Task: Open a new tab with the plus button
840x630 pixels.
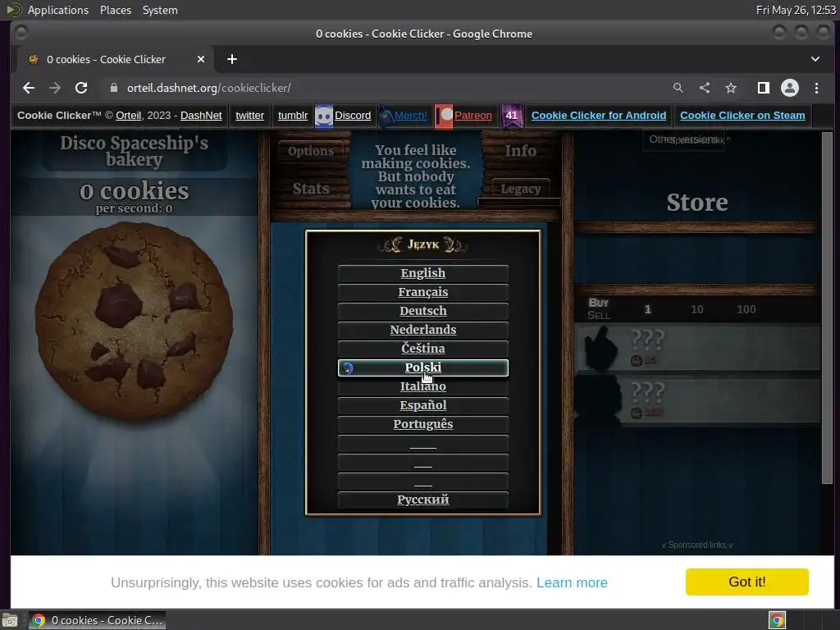Action: click(232, 59)
